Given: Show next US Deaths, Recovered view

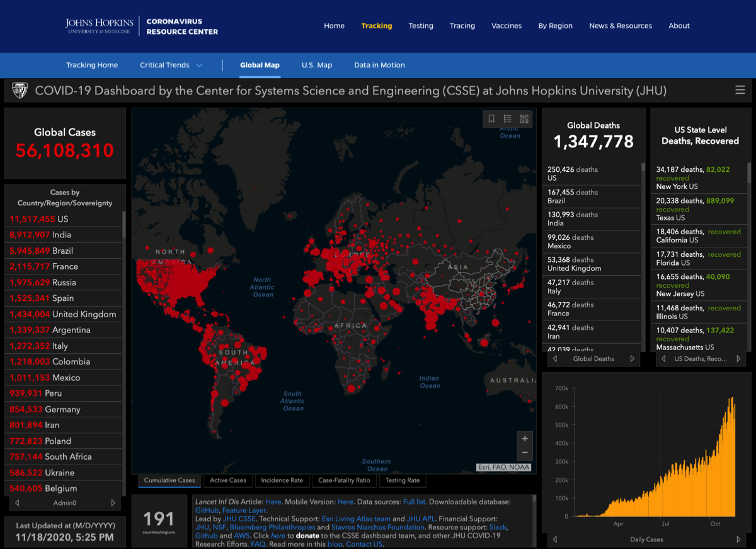Looking at the screenshot, I should point(739,359).
